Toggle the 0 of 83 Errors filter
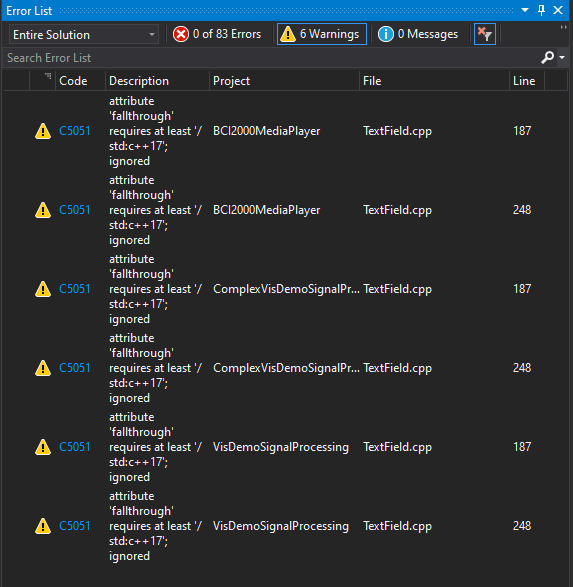Image resolution: width=573 pixels, height=587 pixels. coord(217,34)
